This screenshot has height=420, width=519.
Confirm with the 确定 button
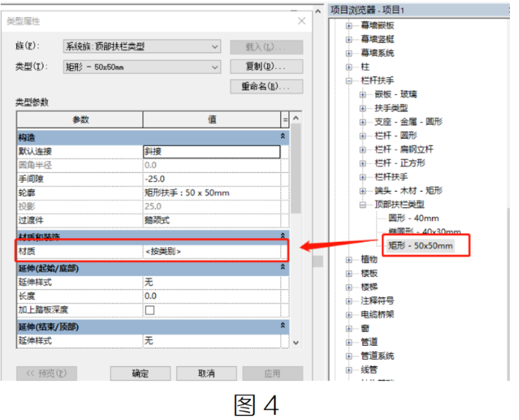point(140,374)
